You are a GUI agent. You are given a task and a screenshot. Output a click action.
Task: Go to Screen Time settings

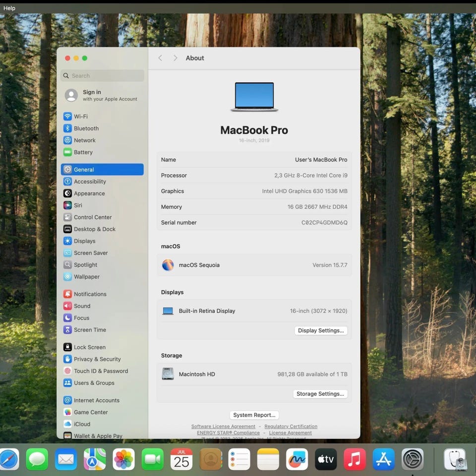(102, 330)
